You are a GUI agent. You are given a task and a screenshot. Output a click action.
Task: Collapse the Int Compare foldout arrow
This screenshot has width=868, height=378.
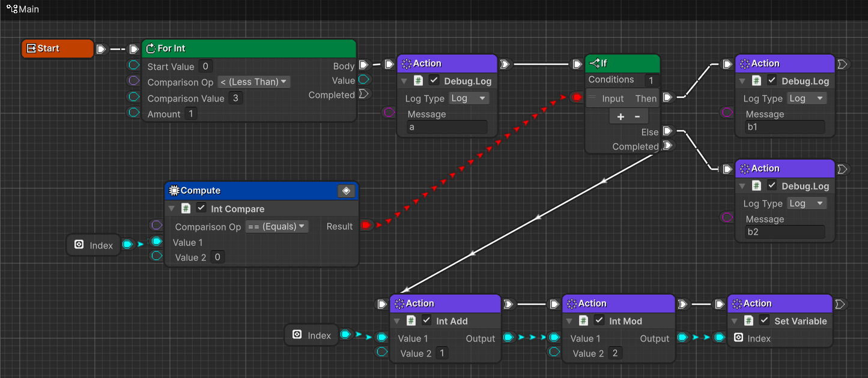(x=172, y=209)
